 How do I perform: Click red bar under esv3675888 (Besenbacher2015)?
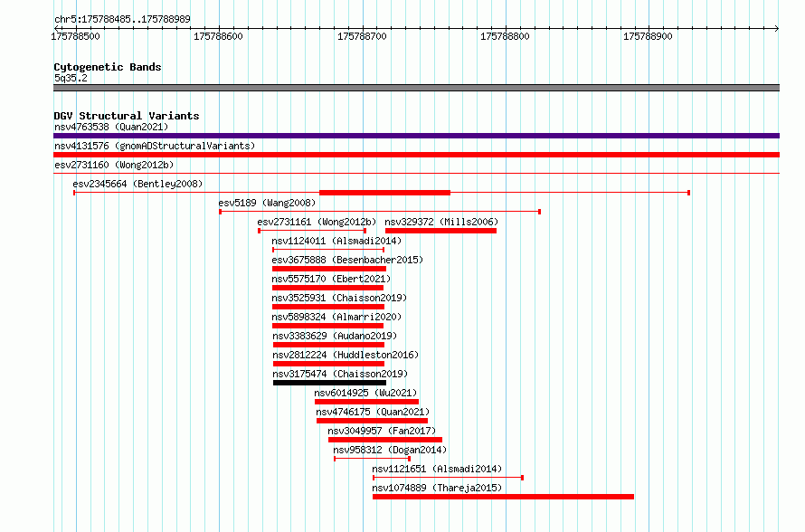click(329, 269)
